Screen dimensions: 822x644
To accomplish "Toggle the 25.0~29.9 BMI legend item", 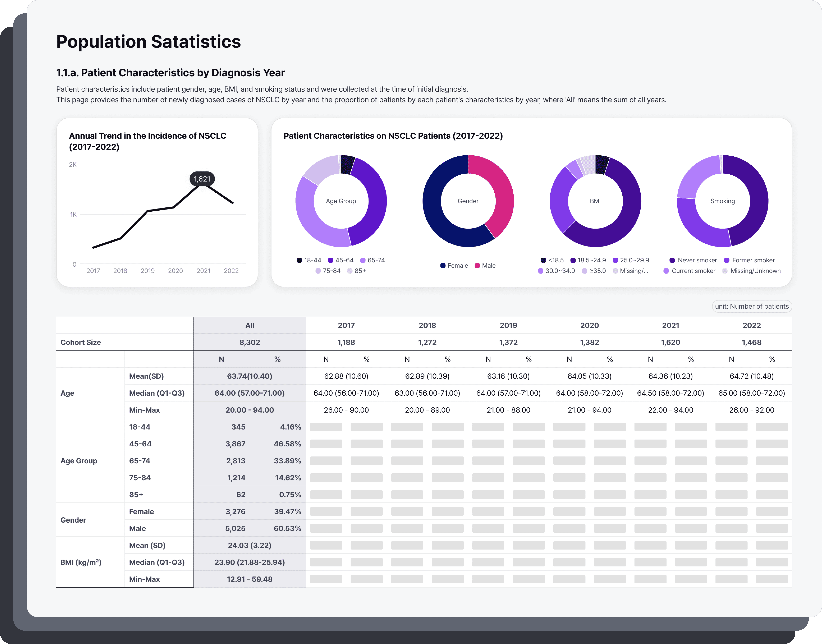I will (631, 260).
